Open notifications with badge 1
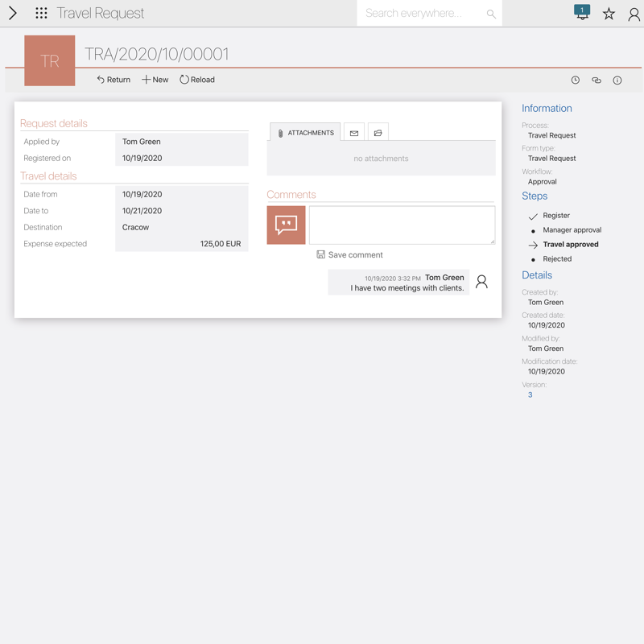644x644 pixels. (x=582, y=12)
